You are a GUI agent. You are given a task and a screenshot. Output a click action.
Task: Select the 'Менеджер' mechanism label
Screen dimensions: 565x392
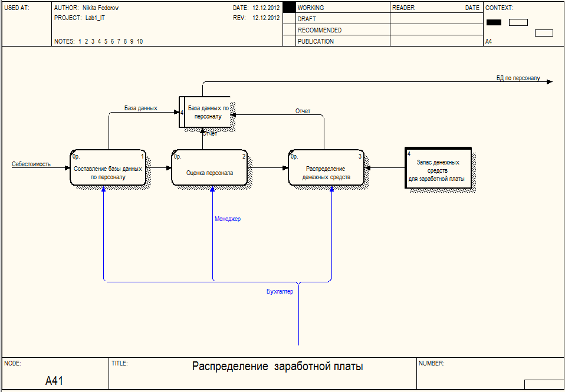228,219
